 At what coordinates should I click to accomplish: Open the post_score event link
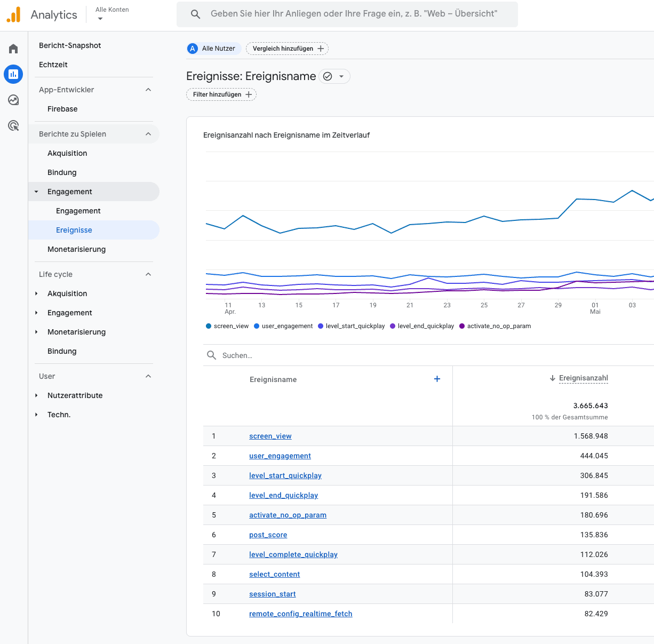[x=268, y=535]
